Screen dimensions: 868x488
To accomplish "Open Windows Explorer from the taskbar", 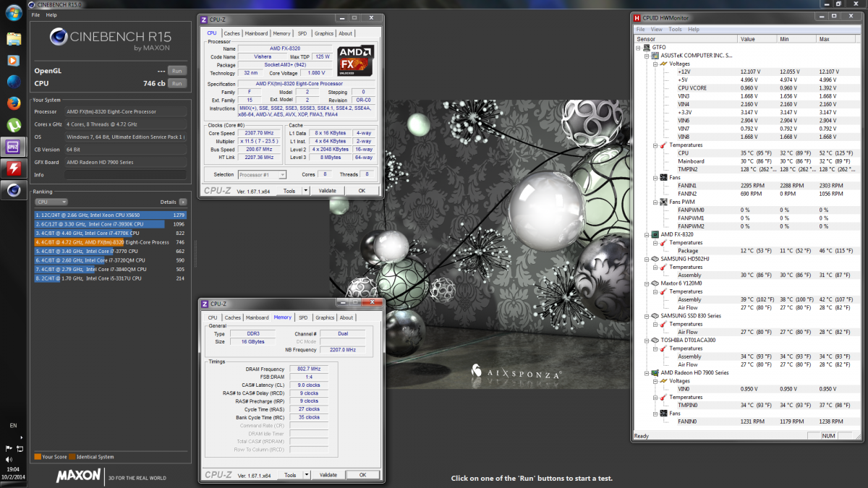I will click(x=13, y=38).
